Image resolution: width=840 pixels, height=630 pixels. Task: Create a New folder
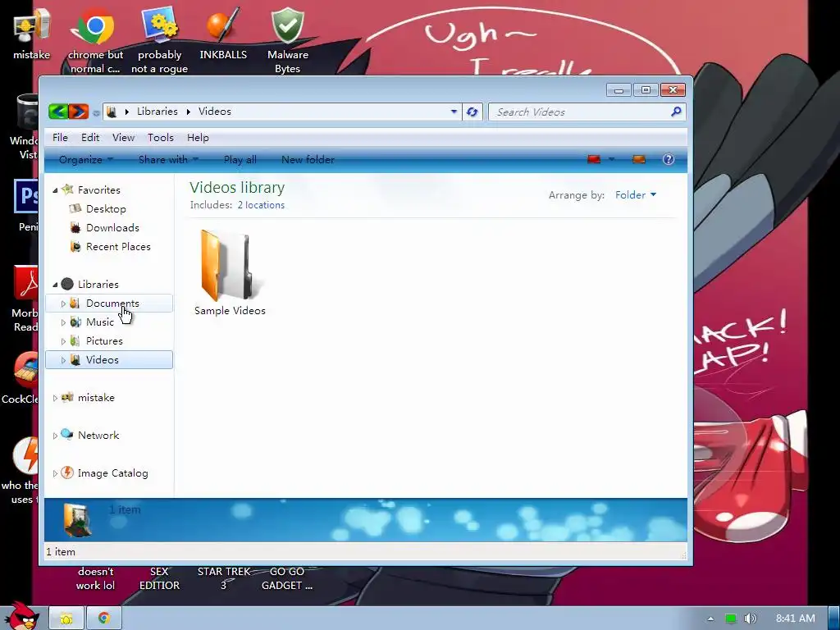point(308,160)
